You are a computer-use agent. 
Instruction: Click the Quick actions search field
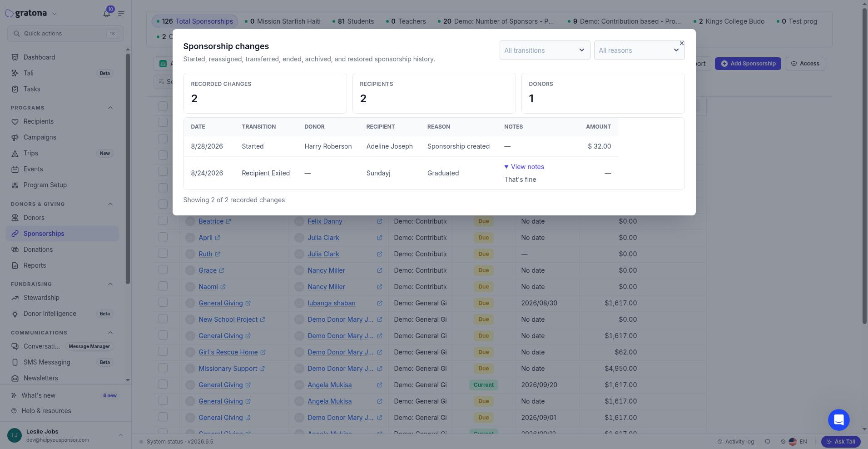pyautogui.click(x=65, y=34)
